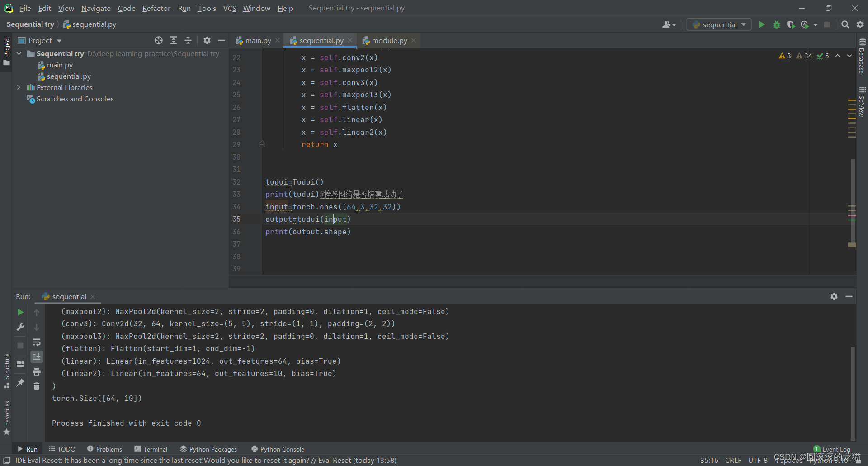
Task: Close the sequential.py editor tab
Action: click(x=350, y=40)
